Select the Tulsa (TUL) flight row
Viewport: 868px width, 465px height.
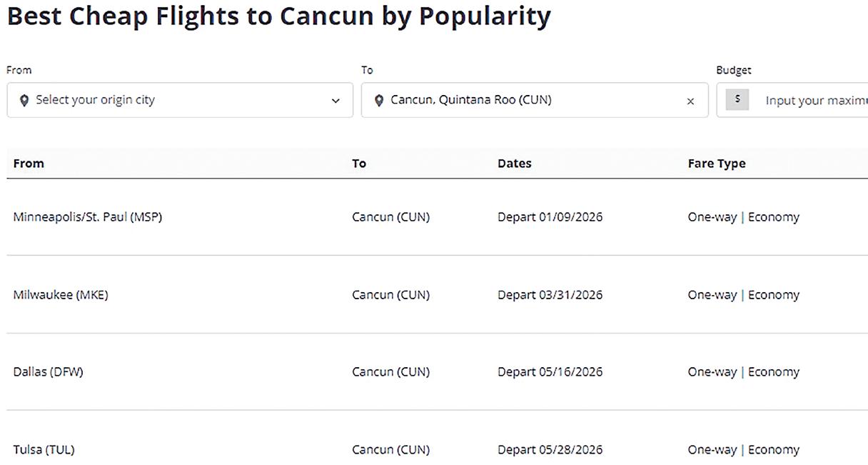pyautogui.click(x=44, y=450)
